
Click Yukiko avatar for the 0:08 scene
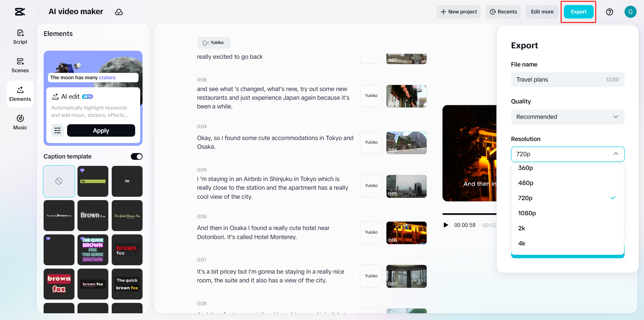click(x=371, y=96)
